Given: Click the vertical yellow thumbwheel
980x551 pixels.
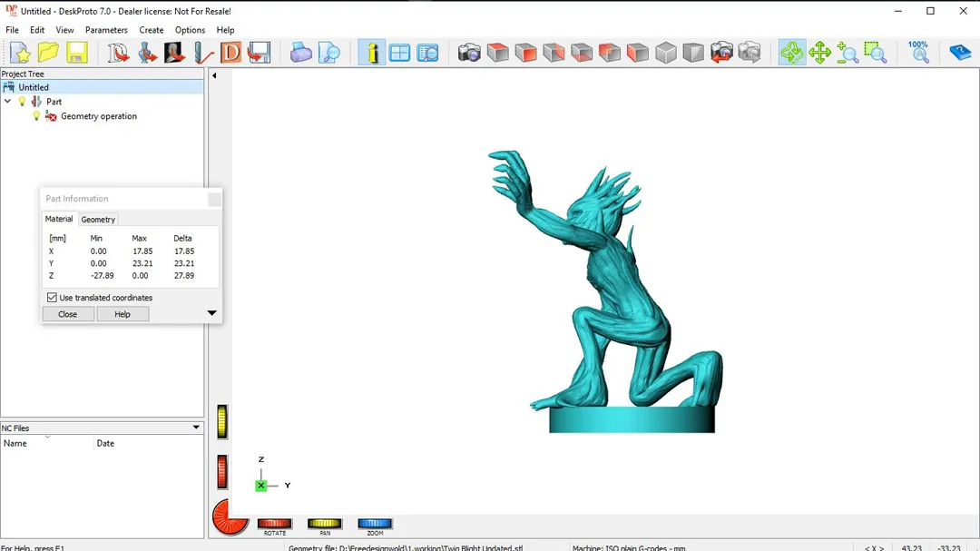Looking at the screenshot, I should pos(222,421).
